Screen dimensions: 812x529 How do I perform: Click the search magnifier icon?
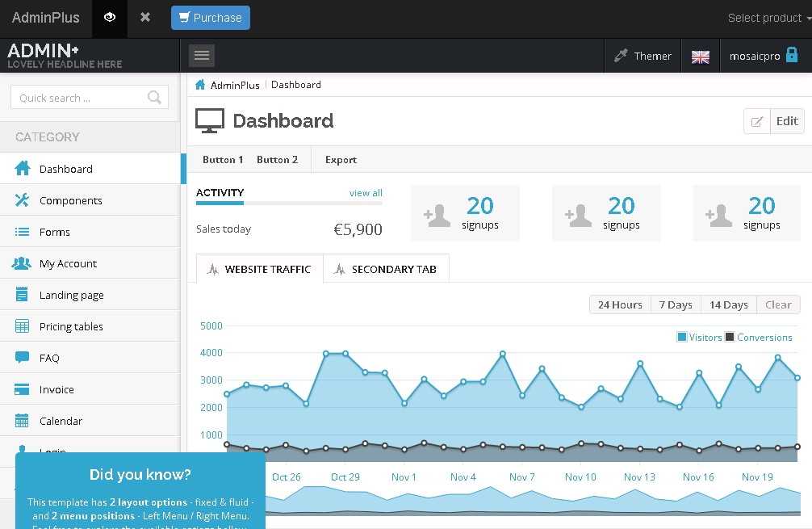click(x=155, y=98)
